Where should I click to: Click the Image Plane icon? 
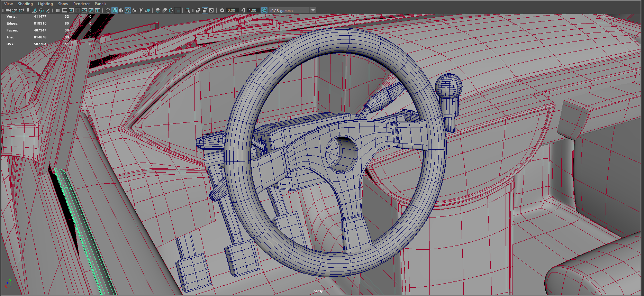tap(35, 10)
